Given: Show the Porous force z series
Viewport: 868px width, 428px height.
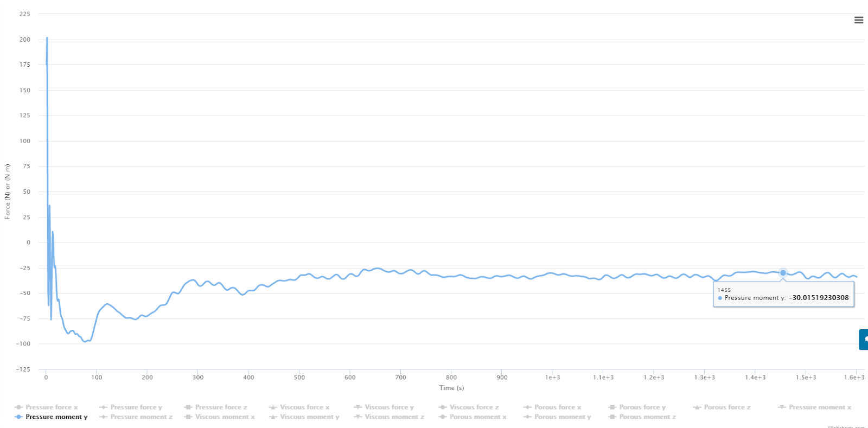Looking at the screenshot, I should click(727, 407).
